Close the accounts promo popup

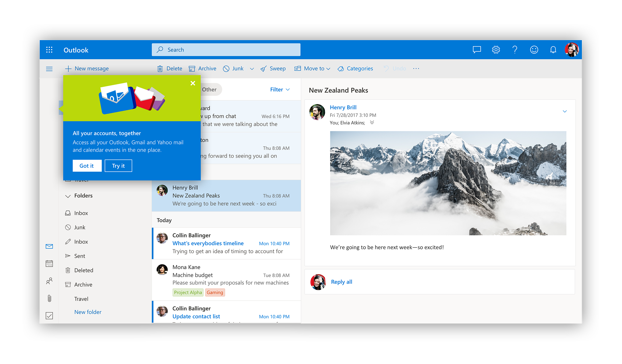193,83
